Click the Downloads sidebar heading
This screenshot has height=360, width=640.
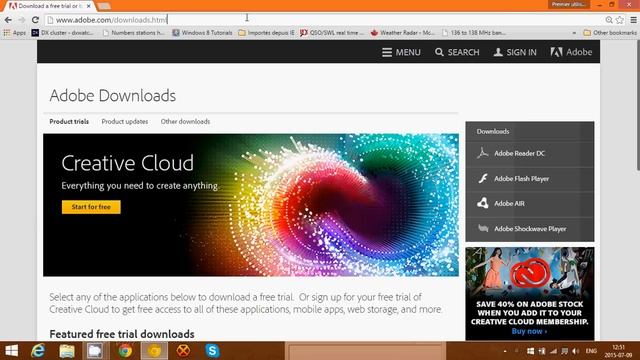coord(493,131)
